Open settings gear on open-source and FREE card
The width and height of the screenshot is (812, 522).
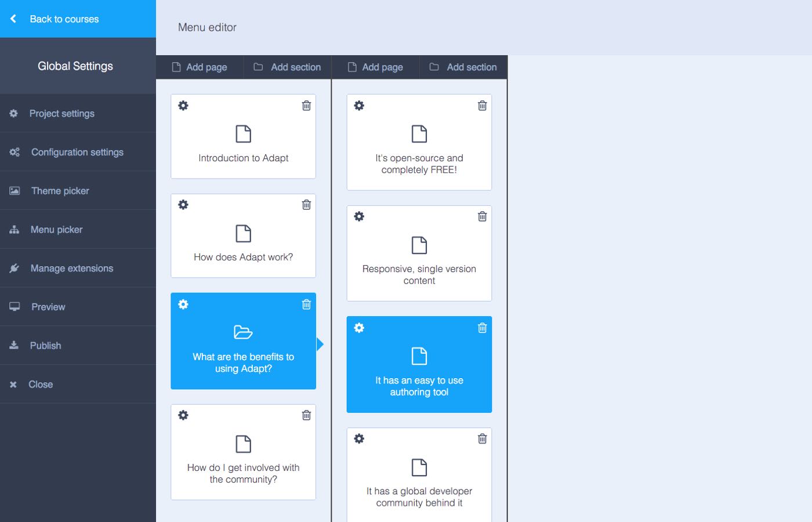tap(359, 106)
